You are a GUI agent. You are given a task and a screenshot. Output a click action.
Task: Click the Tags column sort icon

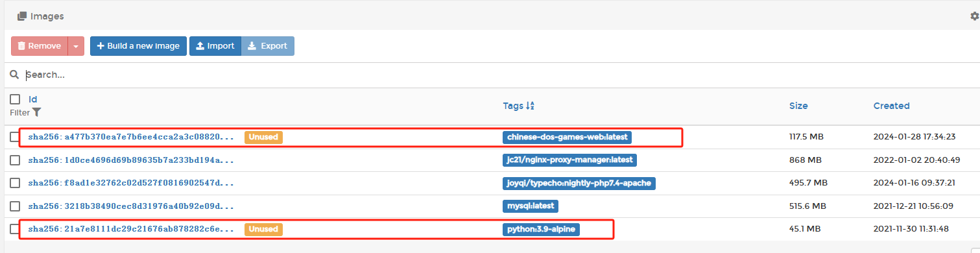point(530,106)
